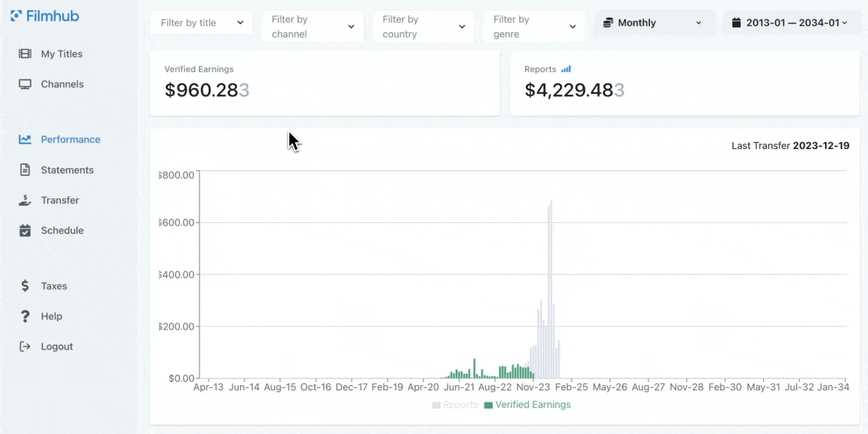Select Logout in the sidebar
The image size is (868, 434).
56,347
